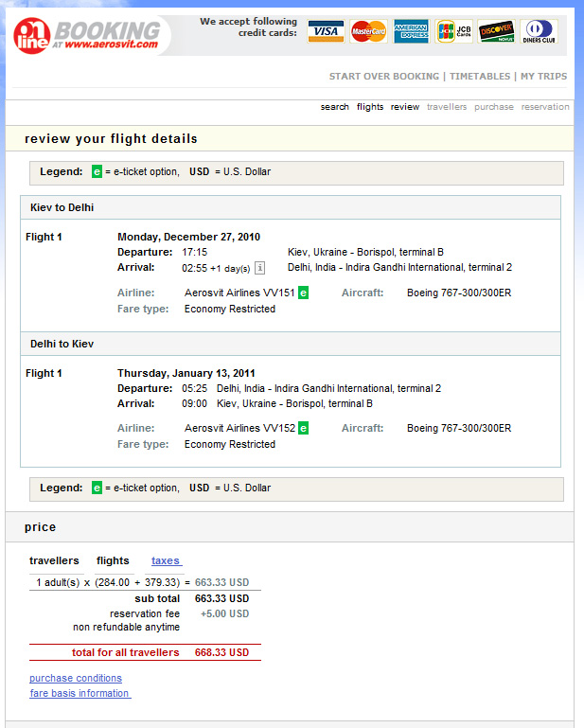584x728 pixels.
Task: Click e-ticket icon beside flight VV151
Action: coord(303,293)
